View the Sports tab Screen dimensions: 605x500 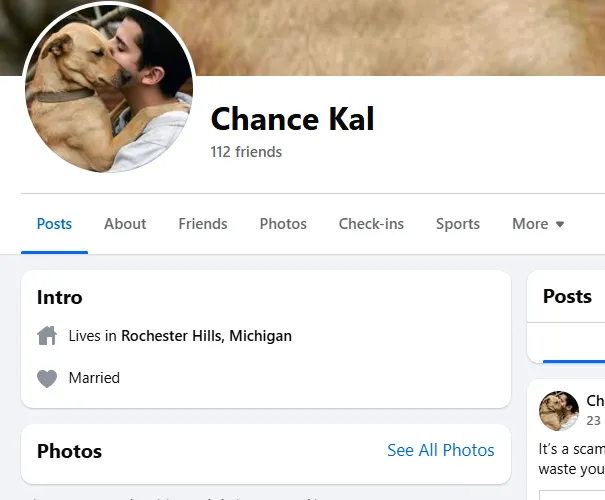point(458,224)
